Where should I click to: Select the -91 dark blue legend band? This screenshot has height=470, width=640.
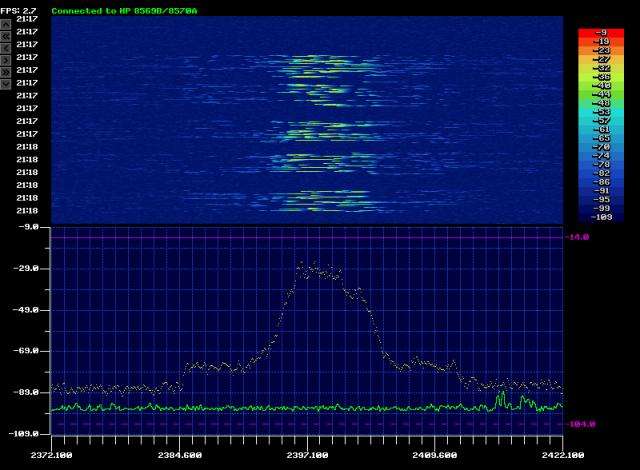point(601,191)
